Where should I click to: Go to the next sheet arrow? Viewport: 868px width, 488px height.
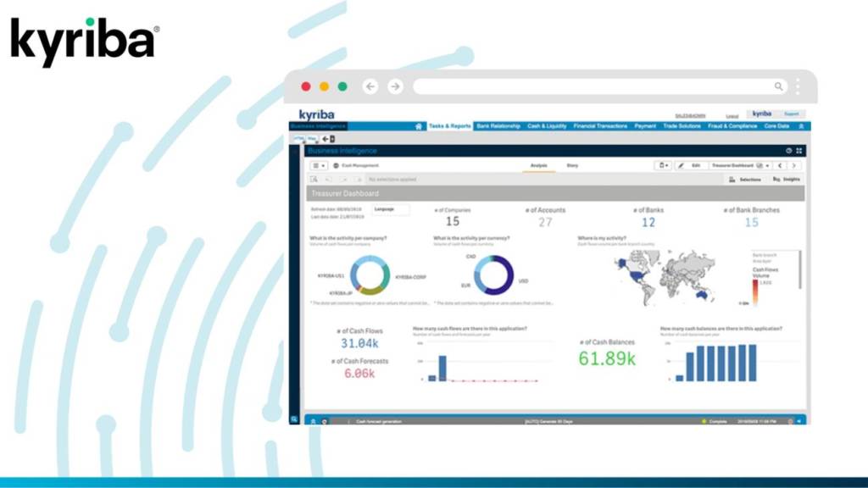(794, 165)
